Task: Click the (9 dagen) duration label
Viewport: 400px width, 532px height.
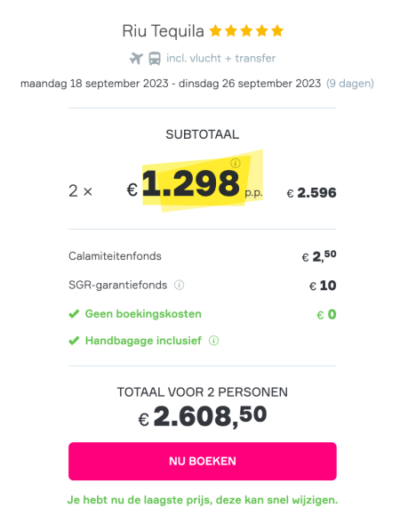Action: pos(350,84)
